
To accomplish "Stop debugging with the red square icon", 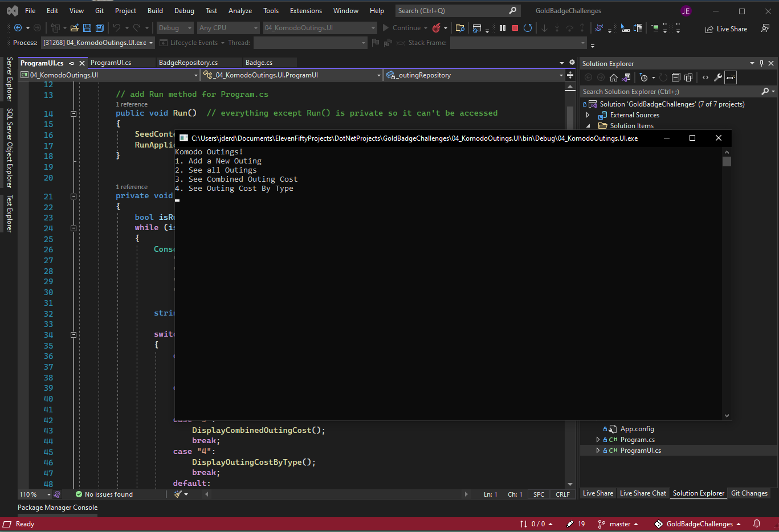I will (x=515, y=28).
